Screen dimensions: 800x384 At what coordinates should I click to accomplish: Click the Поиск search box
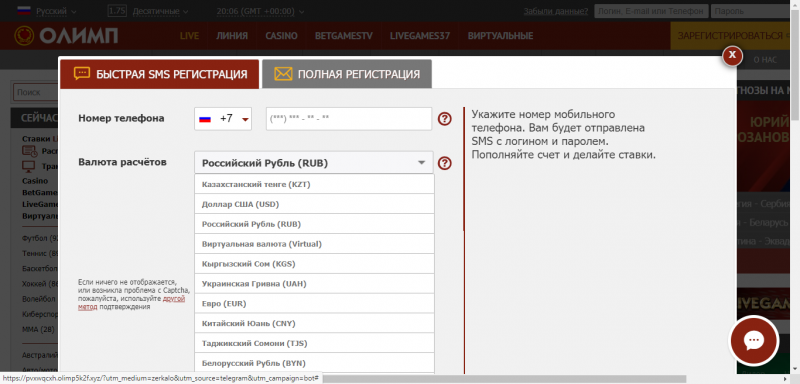point(35,93)
